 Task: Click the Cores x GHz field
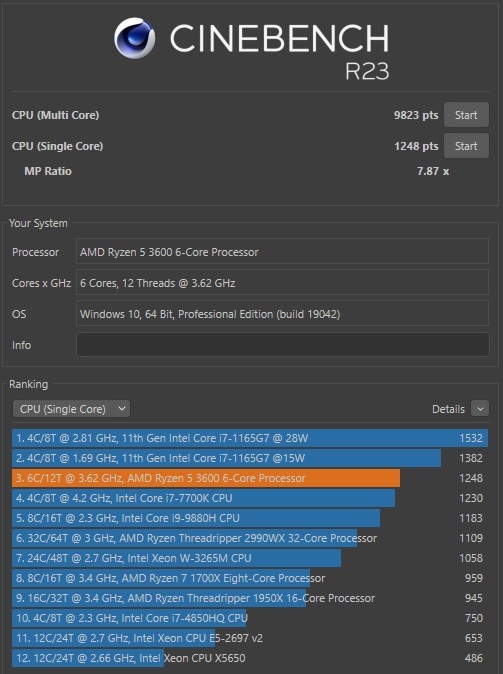[x=282, y=282]
